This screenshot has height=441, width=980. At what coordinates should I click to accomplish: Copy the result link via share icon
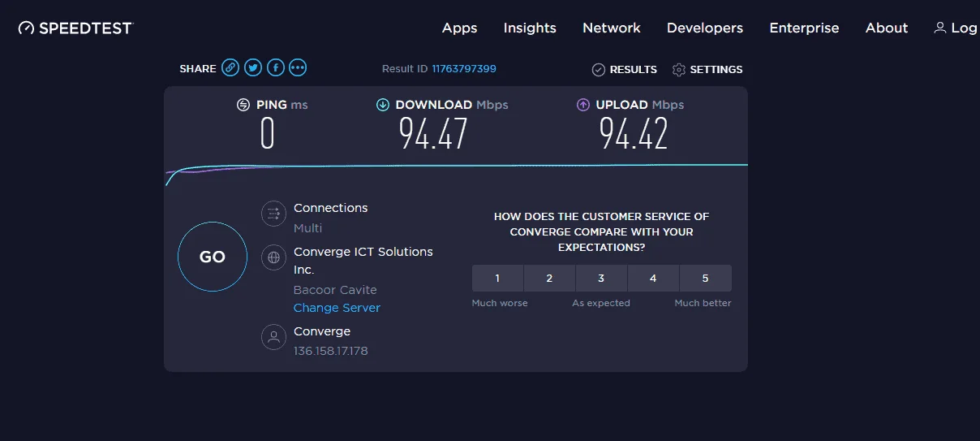230,68
